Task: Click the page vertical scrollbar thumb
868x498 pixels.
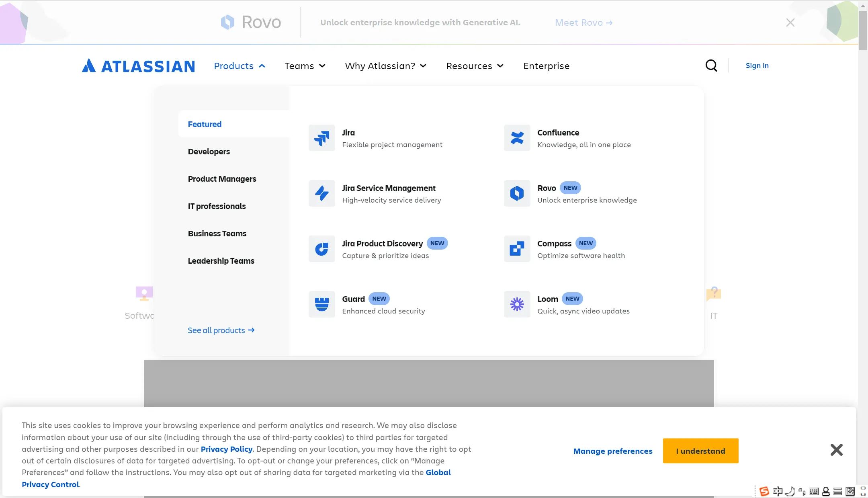Action: click(862, 30)
